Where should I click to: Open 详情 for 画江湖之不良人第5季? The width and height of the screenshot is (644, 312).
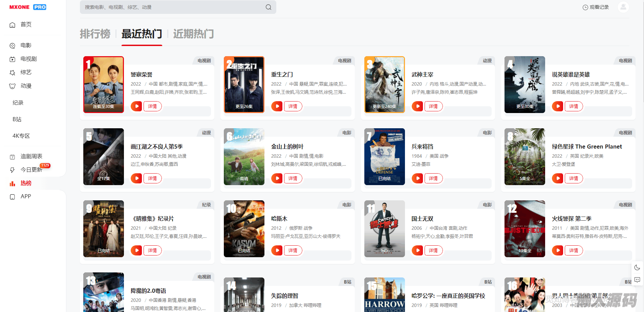[x=152, y=178]
